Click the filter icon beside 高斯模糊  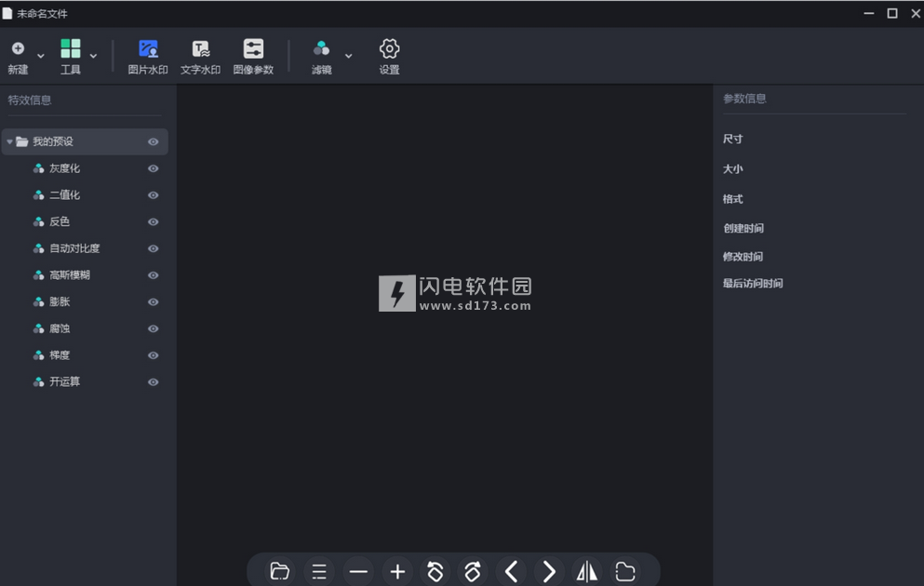pos(38,275)
